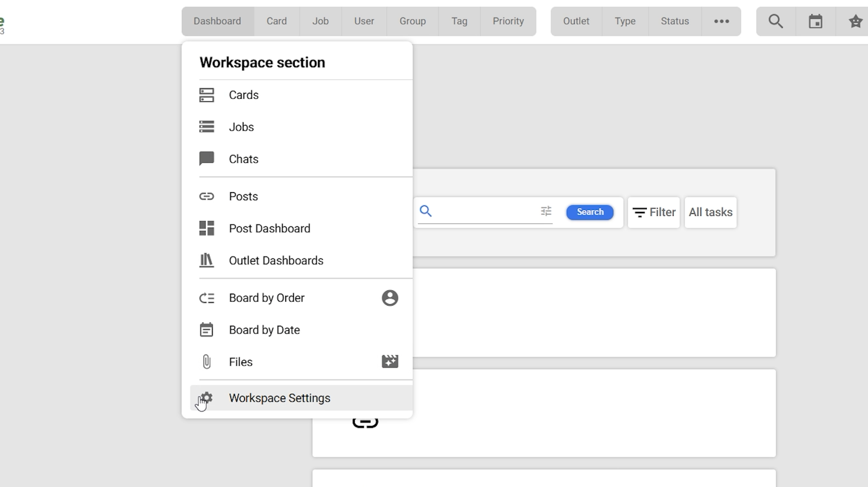
Task: Click the user avatar icon beside Board by Order
Action: click(390, 298)
